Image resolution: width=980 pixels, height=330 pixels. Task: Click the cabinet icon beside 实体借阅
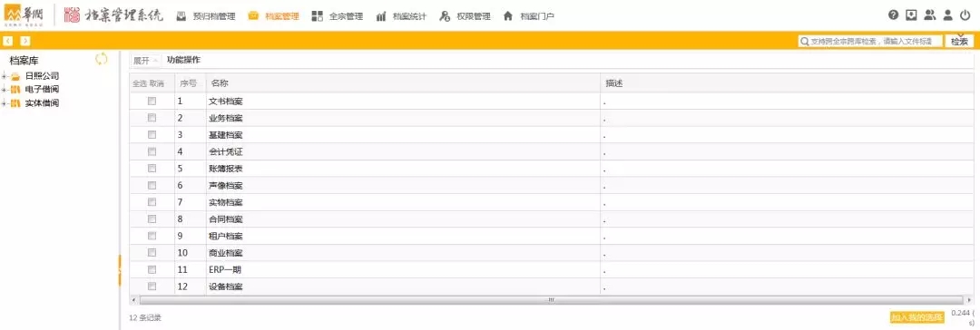[15, 103]
